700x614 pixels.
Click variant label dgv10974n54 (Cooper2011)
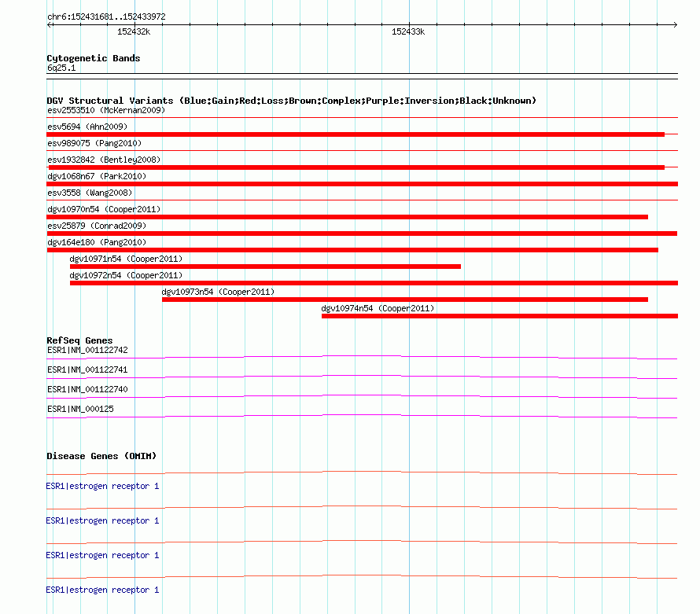click(378, 308)
